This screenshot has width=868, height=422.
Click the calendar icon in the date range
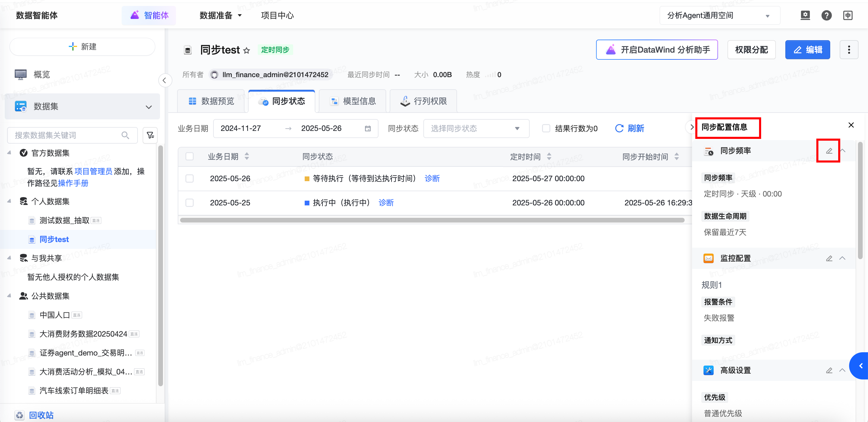[368, 129]
